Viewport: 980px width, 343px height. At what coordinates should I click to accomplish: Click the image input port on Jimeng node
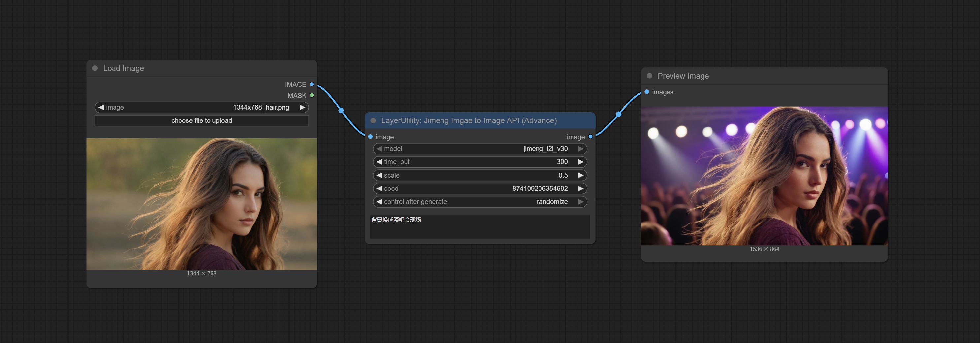point(371,137)
